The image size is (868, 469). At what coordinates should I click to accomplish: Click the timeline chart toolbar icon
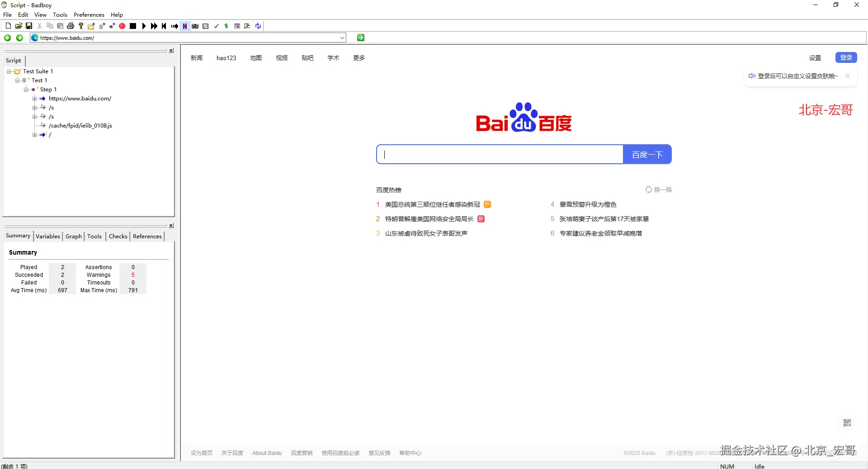click(247, 26)
